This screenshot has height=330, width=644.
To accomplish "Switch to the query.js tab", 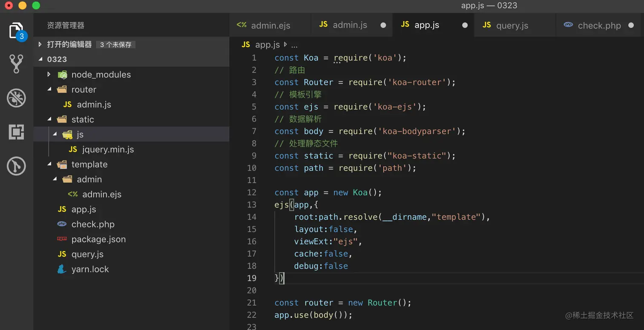I will [x=515, y=25].
